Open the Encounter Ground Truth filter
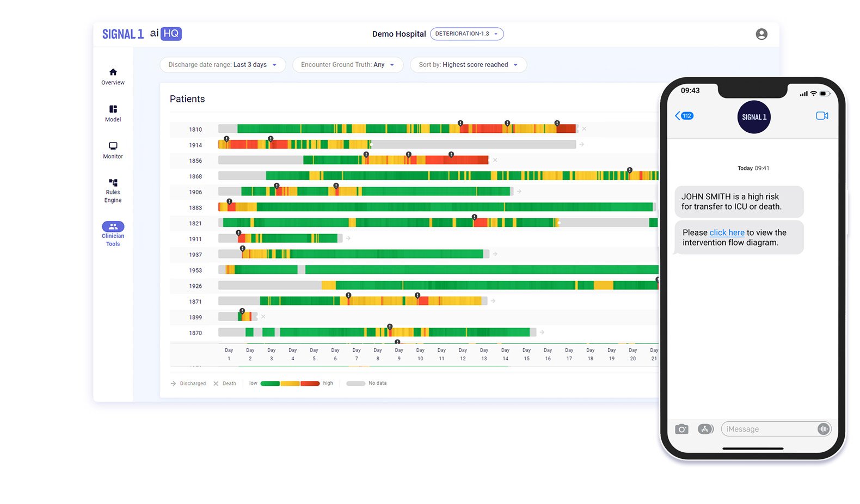The image size is (860, 504). (347, 65)
